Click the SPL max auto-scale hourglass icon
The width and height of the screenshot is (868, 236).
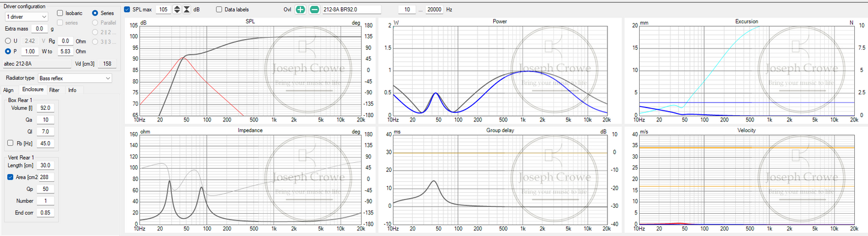[187, 10]
